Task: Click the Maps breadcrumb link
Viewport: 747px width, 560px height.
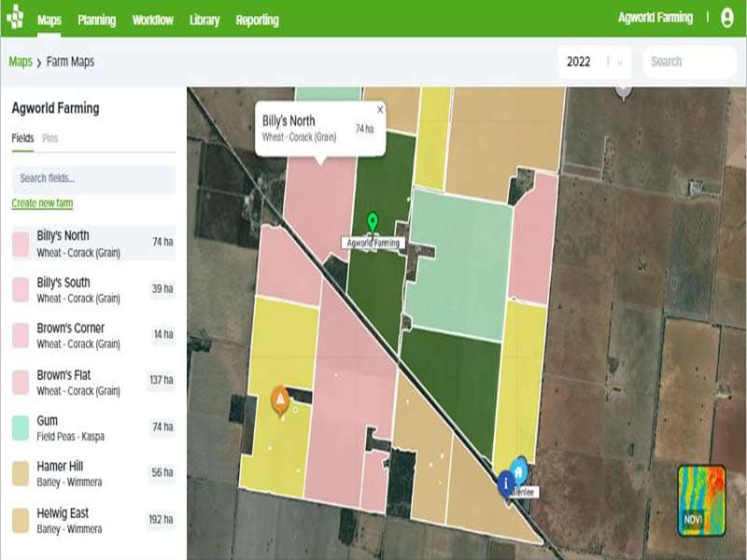Action: click(x=21, y=62)
